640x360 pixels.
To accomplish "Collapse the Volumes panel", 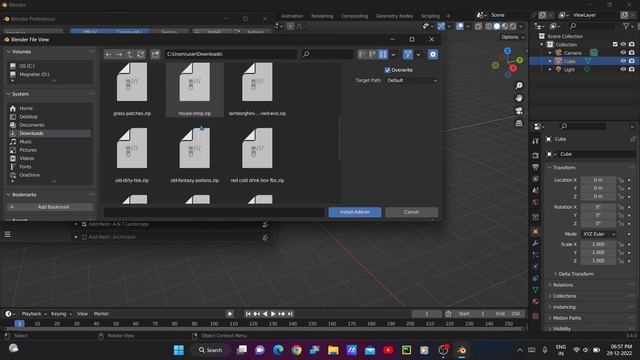I will click(8, 52).
